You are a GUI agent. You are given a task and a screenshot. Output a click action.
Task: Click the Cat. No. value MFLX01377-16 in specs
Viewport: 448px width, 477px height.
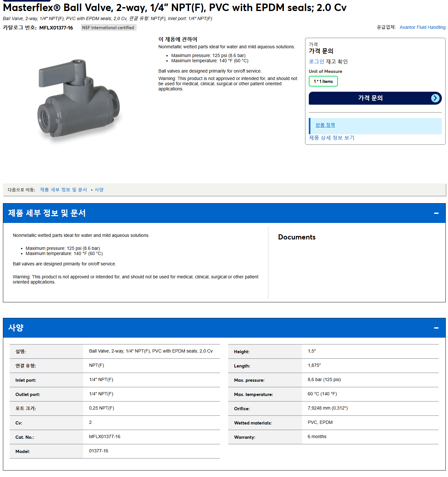pyautogui.click(x=105, y=437)
